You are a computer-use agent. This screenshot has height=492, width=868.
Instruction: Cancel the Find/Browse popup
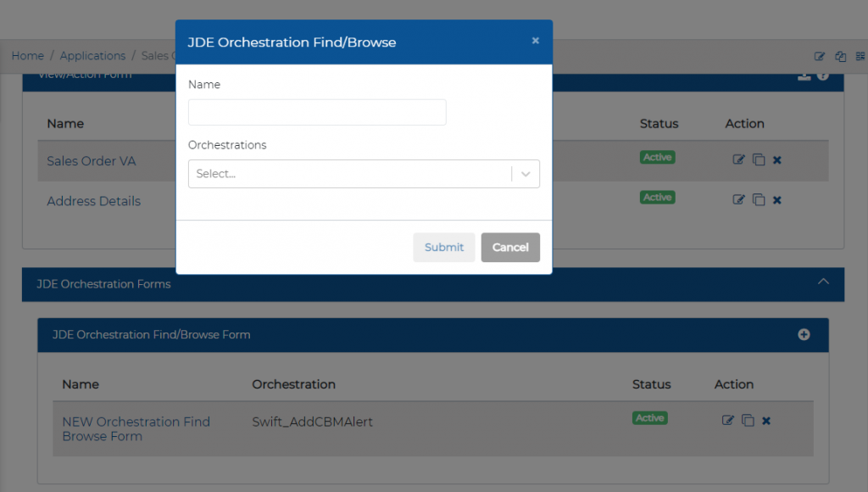coord(510,247)
